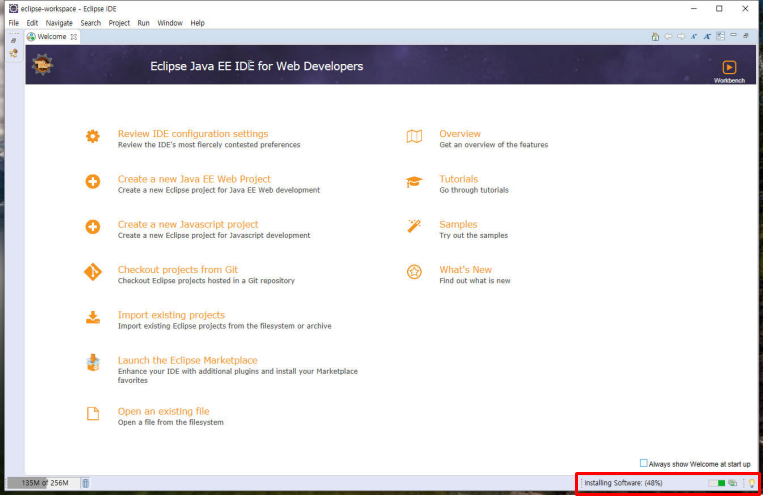763x496 pixels.
Task: Click the Overview map icon
Action: click(x=414, y=136)
